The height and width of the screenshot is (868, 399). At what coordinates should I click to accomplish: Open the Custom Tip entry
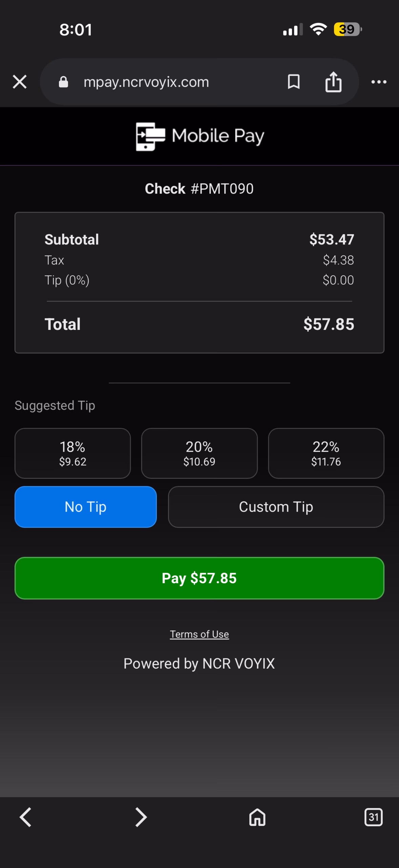tap(276, 507)
